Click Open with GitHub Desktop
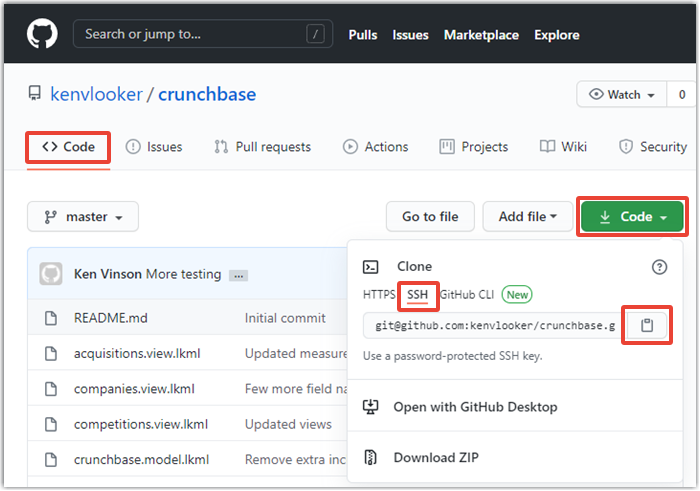700x491 pixels. click(x=475, y=407)
